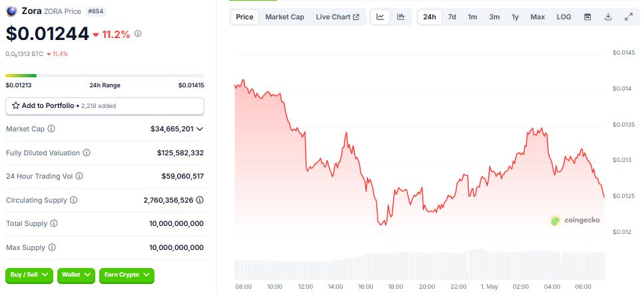Click info icon beside Circulating Supply value
This screenshot has width=644, height=294.
[x=200, y=200]
